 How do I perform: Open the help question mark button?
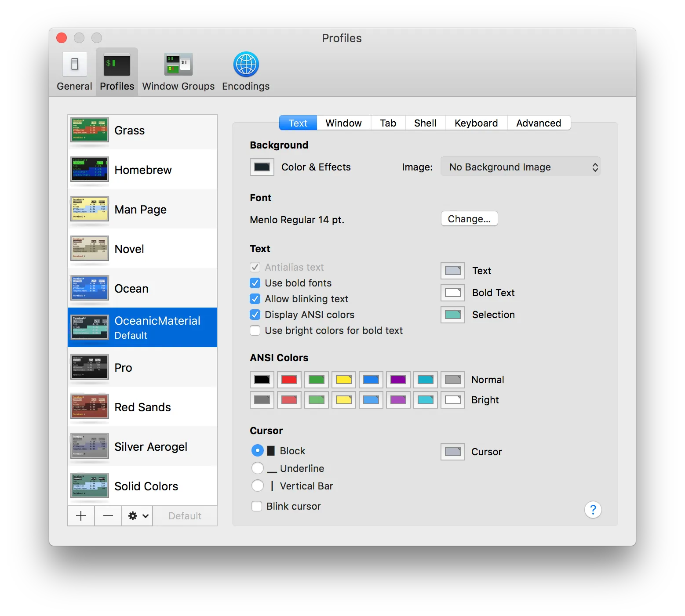(x=593, y=510)
